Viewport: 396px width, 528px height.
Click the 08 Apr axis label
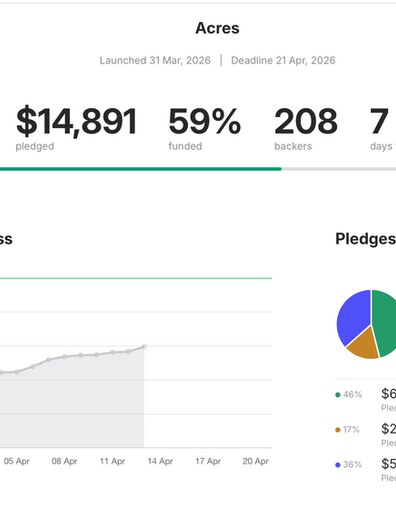click(64, 461)
